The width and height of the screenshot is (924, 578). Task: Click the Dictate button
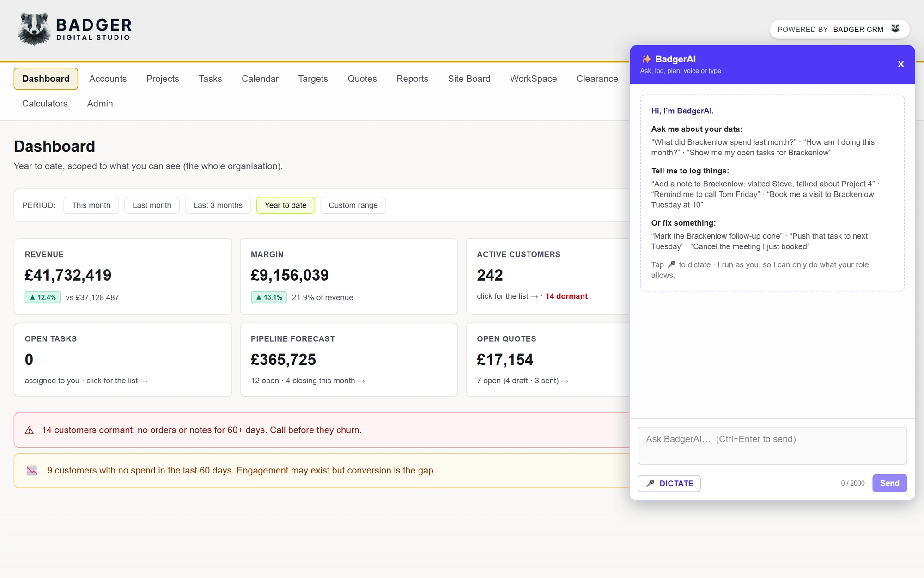click(x=669, y=483)
